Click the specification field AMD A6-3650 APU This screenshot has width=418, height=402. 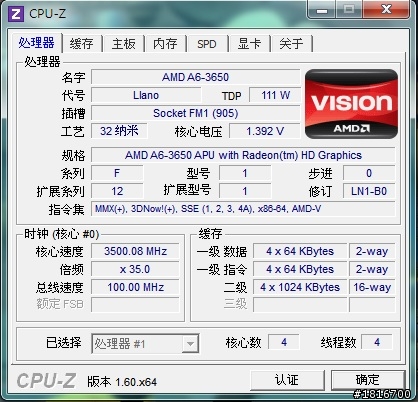pyautogui.click(x=243, y=155)
